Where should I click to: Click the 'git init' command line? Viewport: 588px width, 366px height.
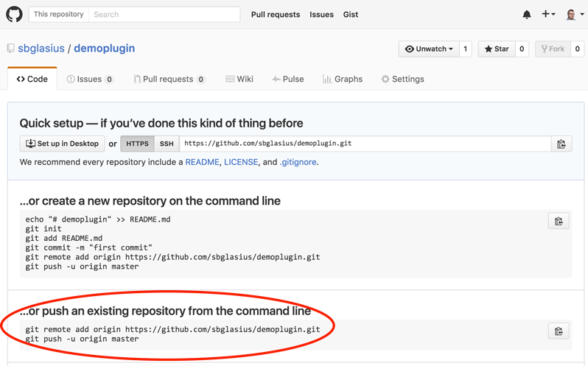43,229
